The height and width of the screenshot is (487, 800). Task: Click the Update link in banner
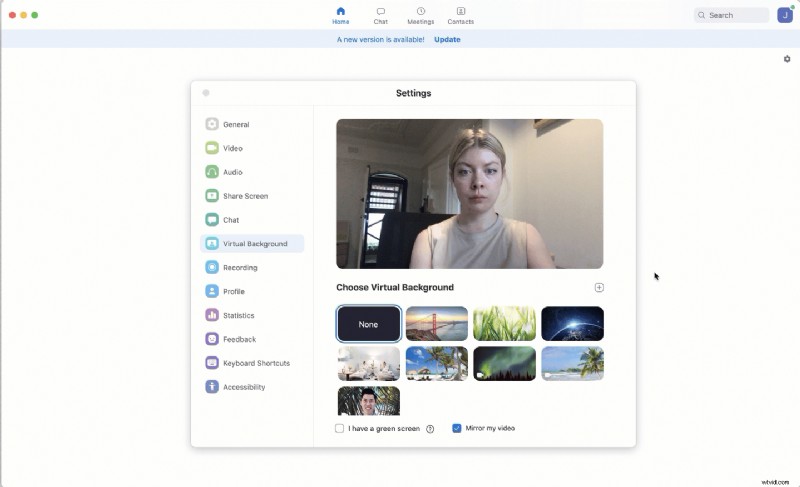[x=447, y=39]
